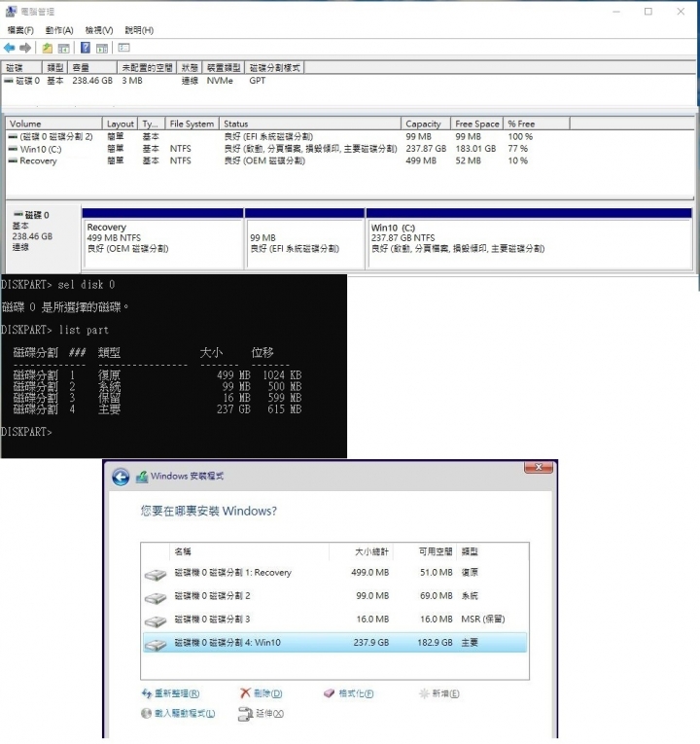
Task: Click the 容量 column header in top list
Action: coord(92,68)
